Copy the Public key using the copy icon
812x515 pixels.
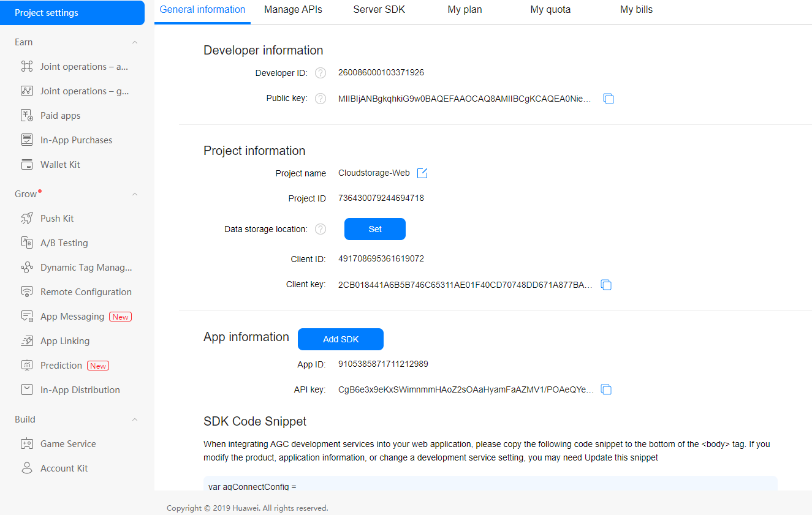(x=608, y=98)
